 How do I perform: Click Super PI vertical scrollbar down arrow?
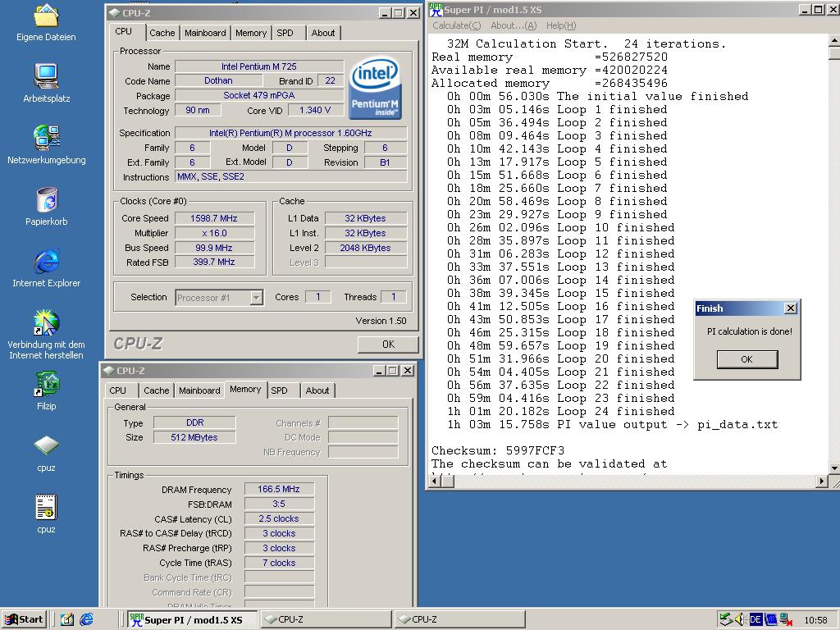[x=834, y=468]
